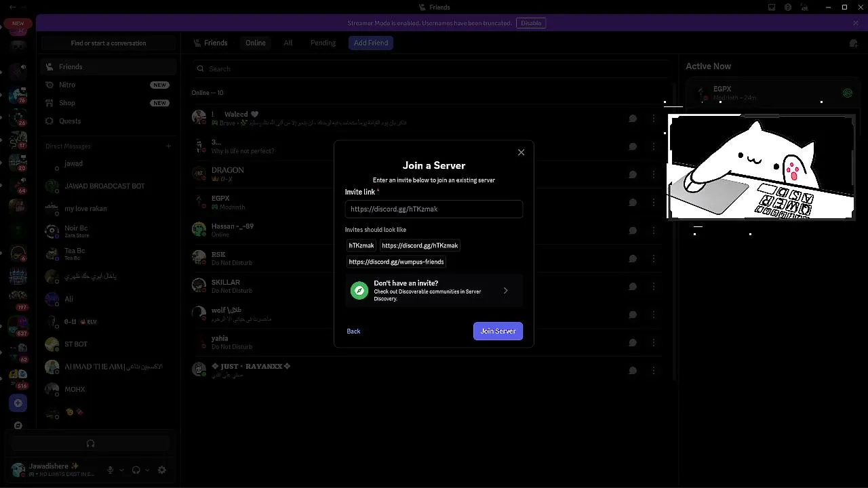
Task: Toggle microphone mute in user panel
Action: (x=111, y=470)
